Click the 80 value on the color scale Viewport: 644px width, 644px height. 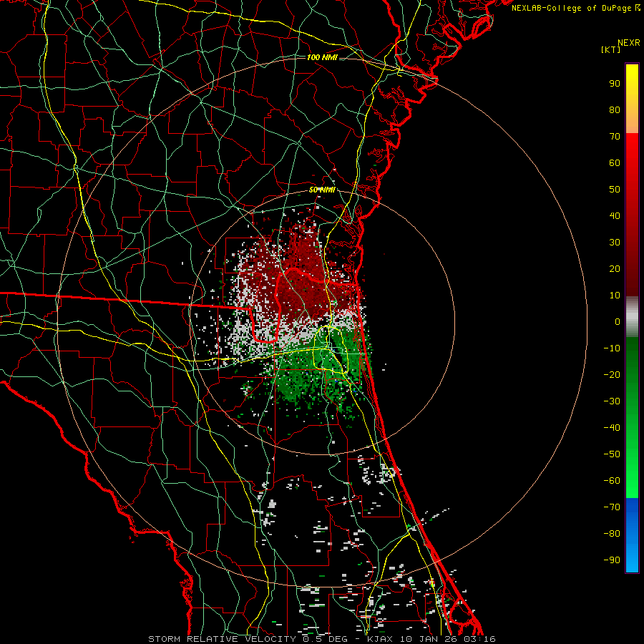615,110
